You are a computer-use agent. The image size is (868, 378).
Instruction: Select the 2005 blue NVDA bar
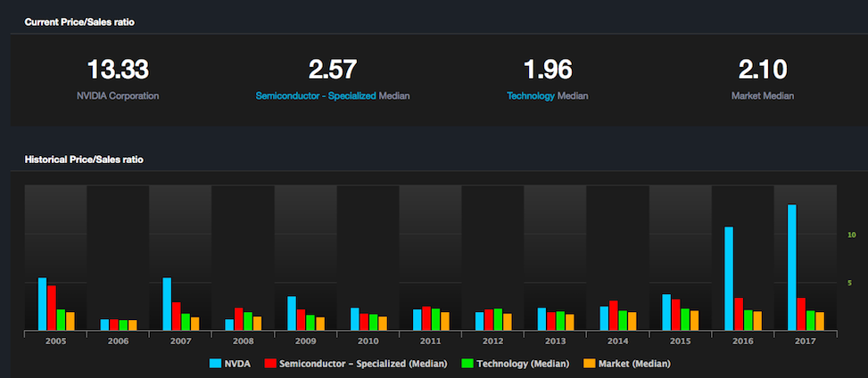pos(42,304)
